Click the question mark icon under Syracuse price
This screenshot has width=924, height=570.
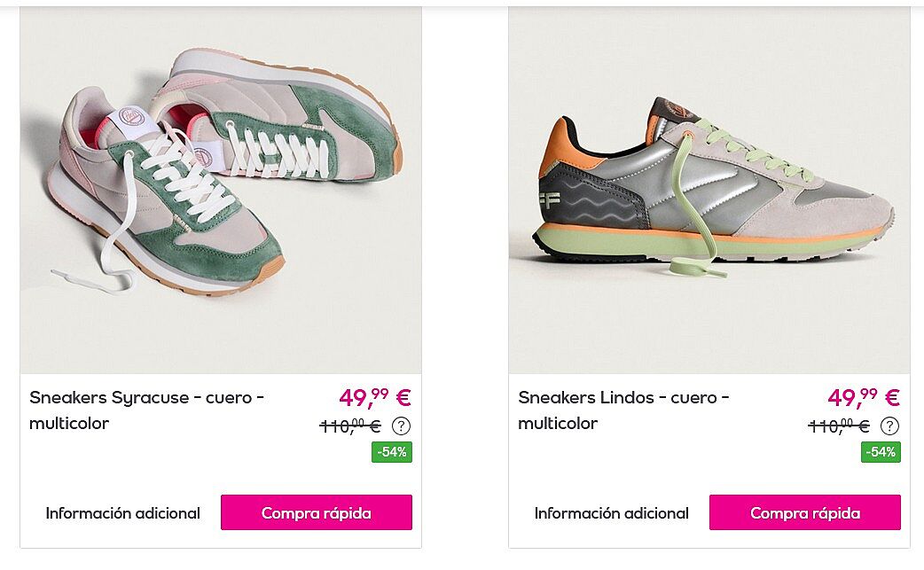click(402, 426)
